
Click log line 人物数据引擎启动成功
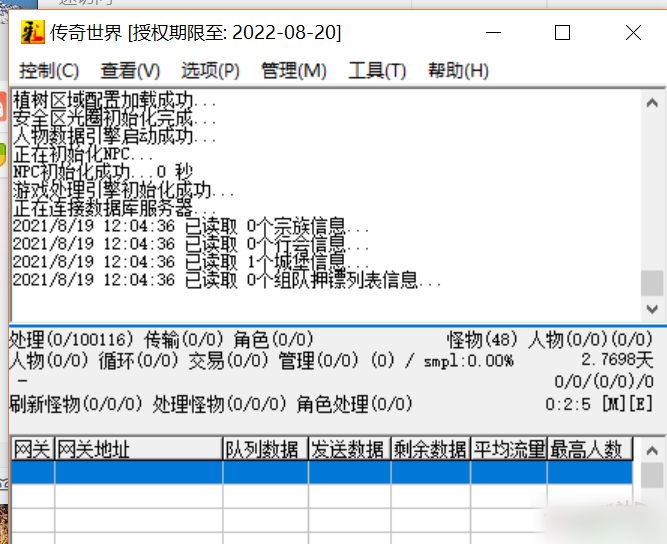(x=114, y=137)
